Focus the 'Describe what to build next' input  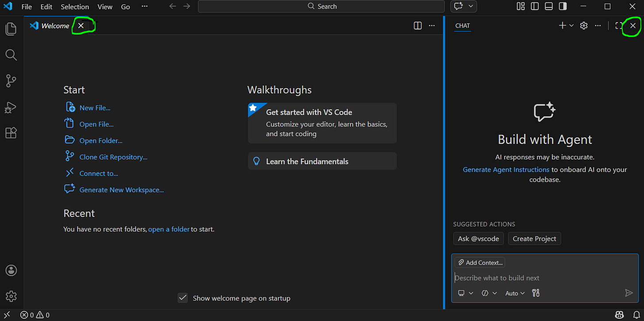coord(544,278)
